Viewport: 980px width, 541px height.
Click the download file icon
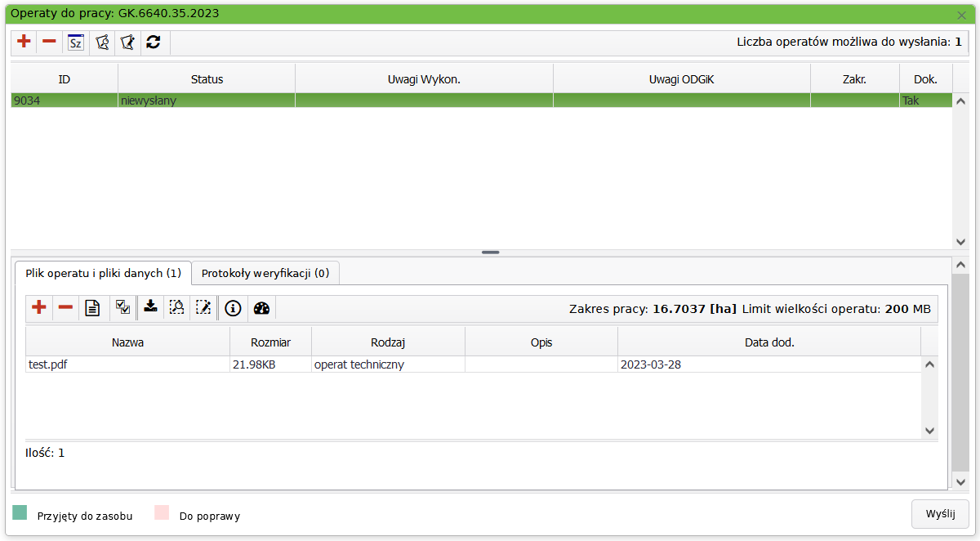[x=150, y=307]
